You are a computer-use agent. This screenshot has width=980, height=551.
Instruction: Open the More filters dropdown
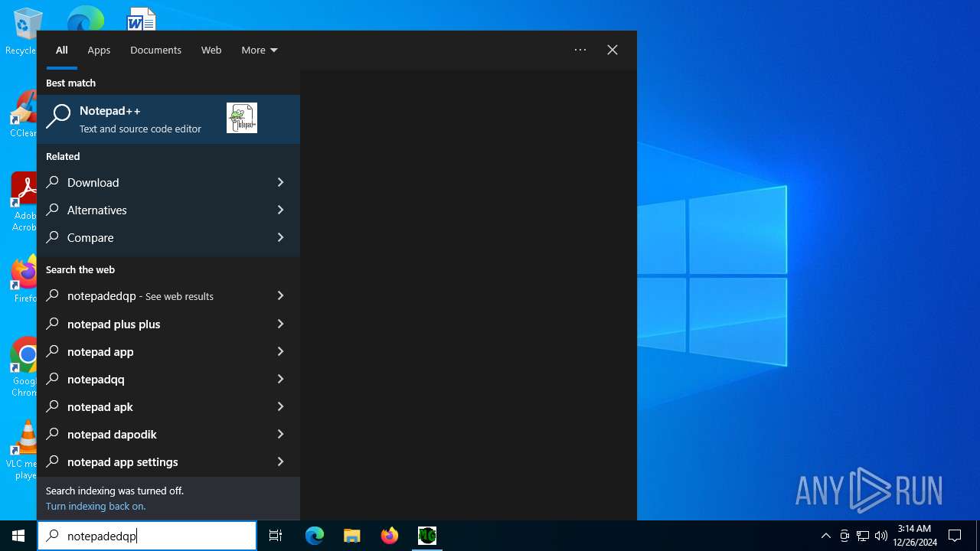pyautogui.click(x=260, y=50)
